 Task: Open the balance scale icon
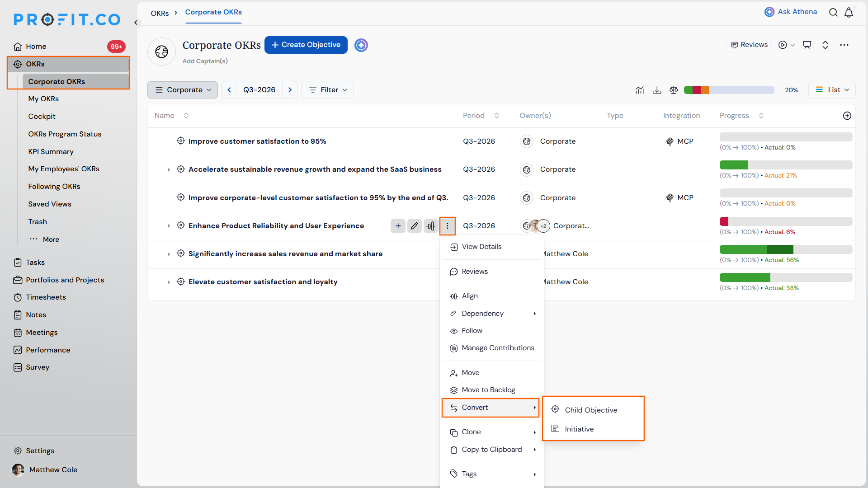pyautogui.click(x=674, y=90)
